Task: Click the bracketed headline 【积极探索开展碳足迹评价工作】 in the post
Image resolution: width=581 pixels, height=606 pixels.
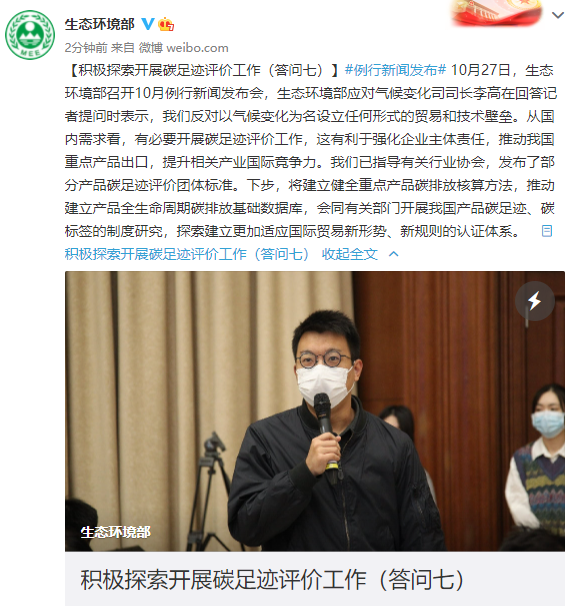Action: point(203,70)
